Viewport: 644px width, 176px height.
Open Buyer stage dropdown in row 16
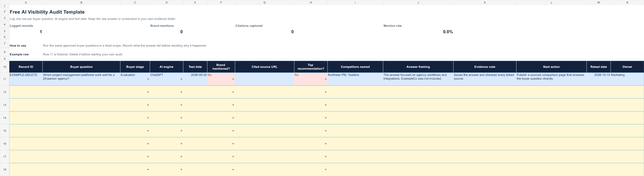[148, 144]
